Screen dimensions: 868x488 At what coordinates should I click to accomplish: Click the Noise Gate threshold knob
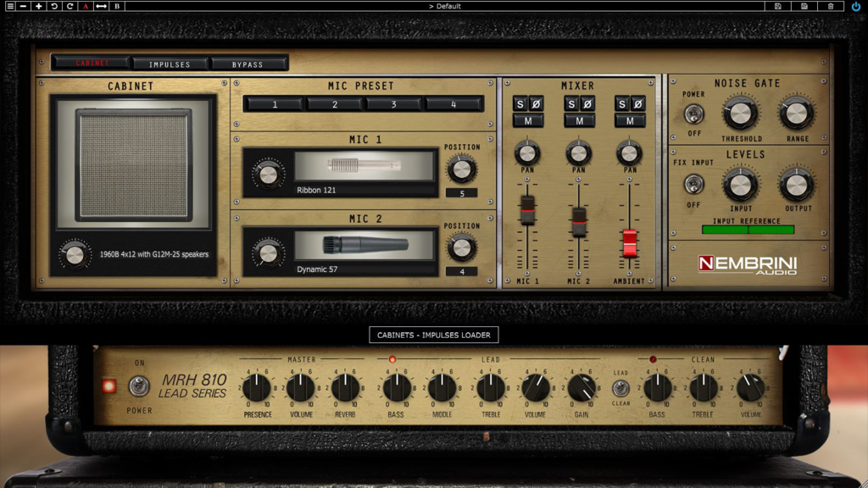(741, 114)
